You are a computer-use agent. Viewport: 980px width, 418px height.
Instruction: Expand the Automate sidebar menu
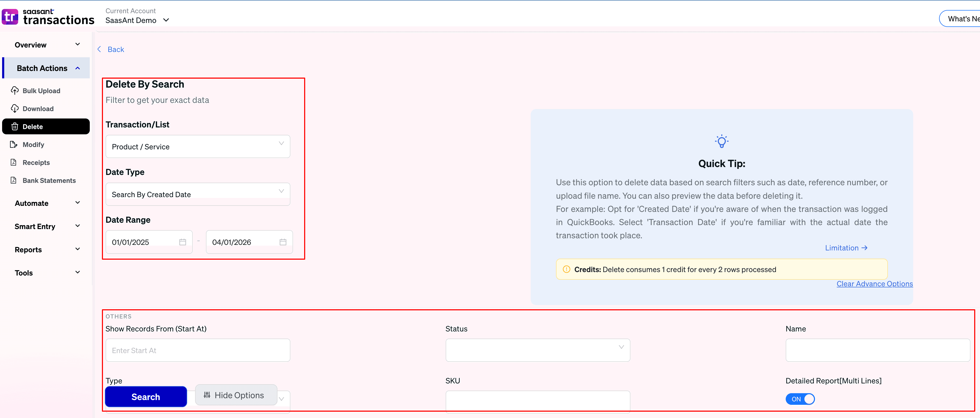(x=47, y=203)
